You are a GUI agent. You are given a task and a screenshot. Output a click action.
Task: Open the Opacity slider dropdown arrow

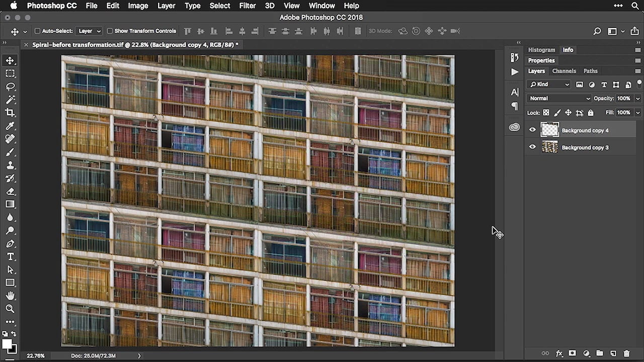tap(638, 99)
